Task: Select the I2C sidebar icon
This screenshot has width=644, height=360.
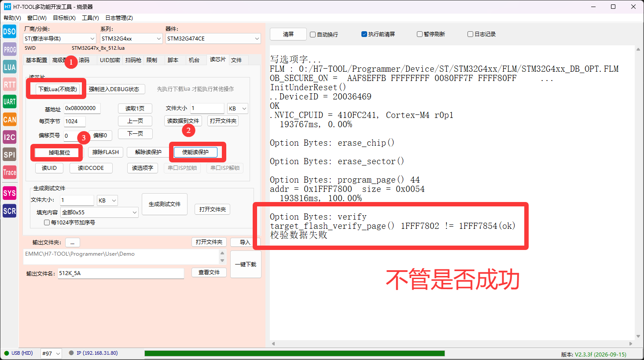Action: (x=10, y=137)
